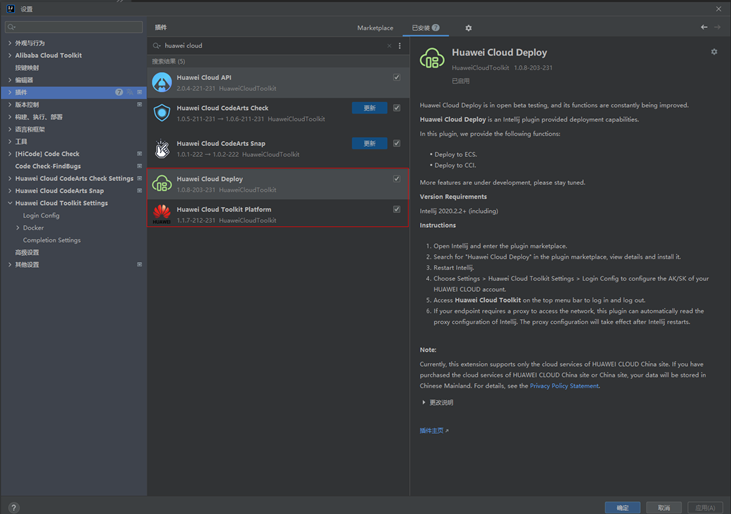Open the Login Config settings page
This screenshot has height=514, width=731.
coord(41,215)
